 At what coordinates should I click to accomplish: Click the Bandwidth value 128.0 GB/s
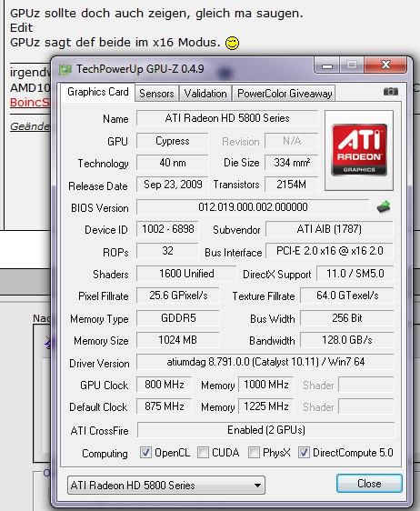[x=347, y=340]
